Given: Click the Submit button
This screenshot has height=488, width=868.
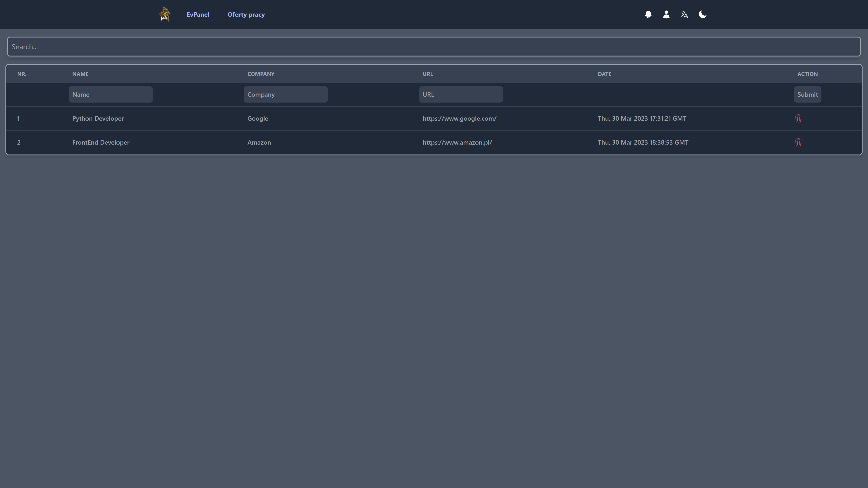Looking at the screenshot, I should (807, 95).
